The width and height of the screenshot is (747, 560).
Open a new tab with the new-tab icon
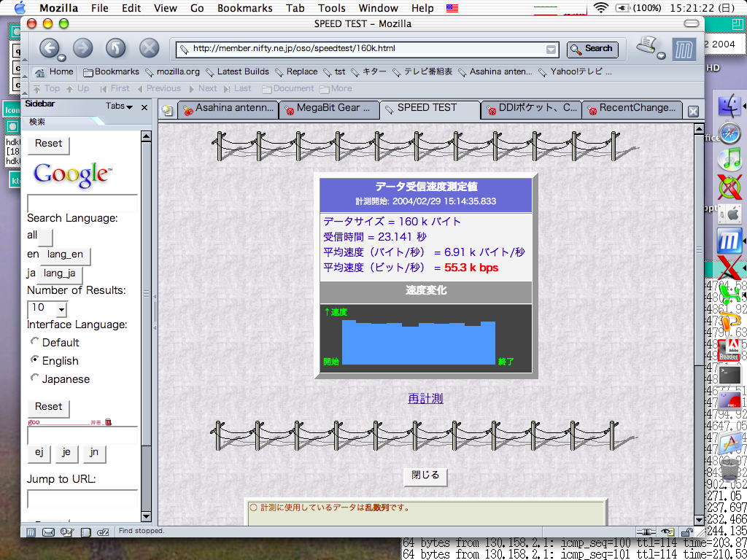pos(167,111)
